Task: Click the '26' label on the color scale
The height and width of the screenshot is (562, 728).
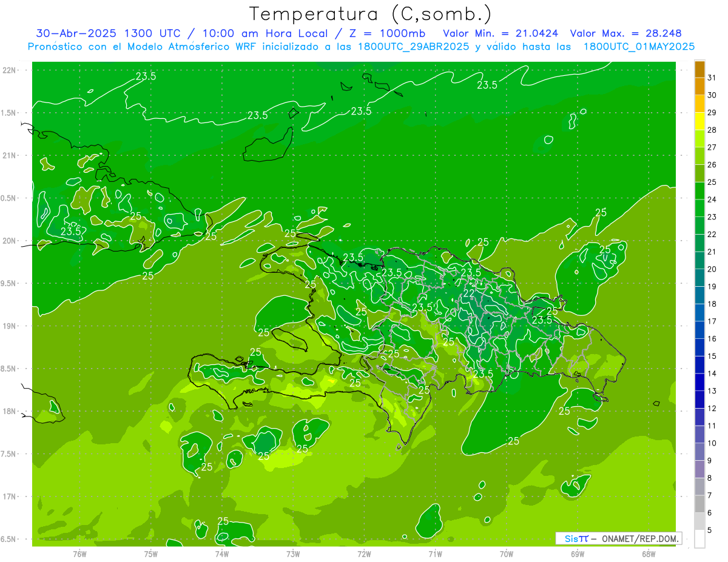Action: coord(712,165)
